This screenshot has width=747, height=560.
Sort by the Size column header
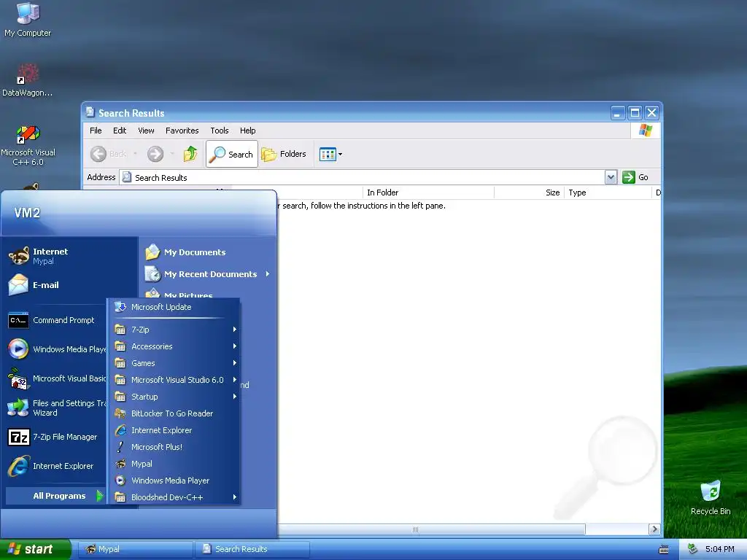click(x=530, y=192)
